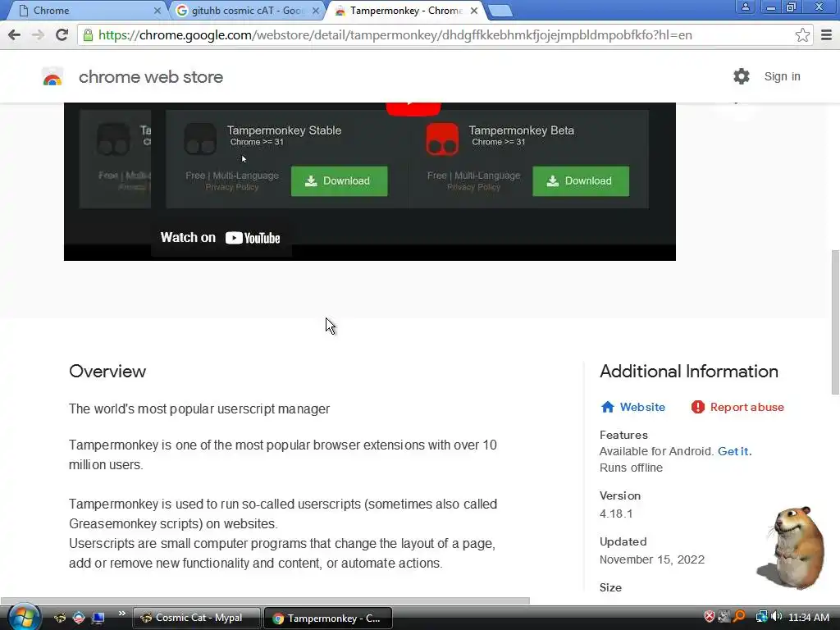Screen dimensions: 840x630
Task: Reload the Tampermonkey web store page
Action: tap(62, 34)
